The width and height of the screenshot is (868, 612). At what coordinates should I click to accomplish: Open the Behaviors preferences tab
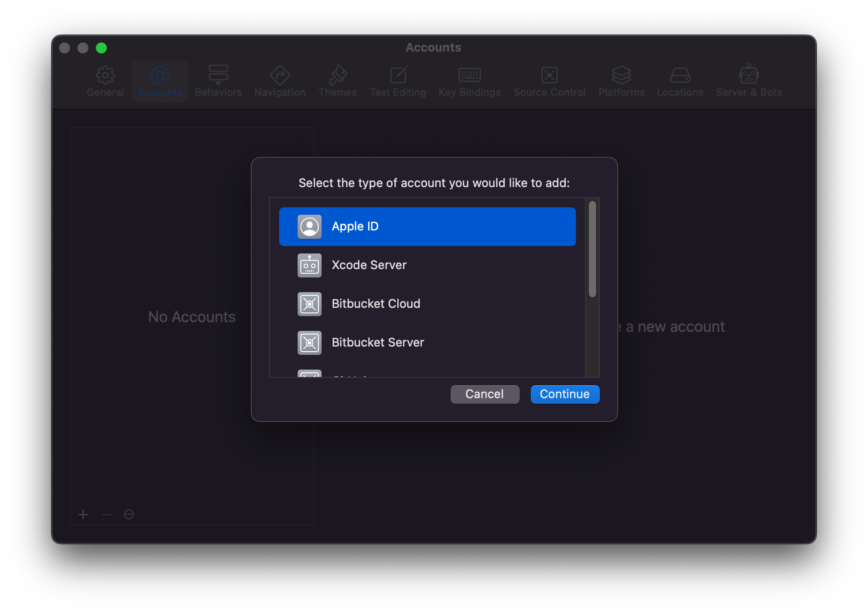218,82
